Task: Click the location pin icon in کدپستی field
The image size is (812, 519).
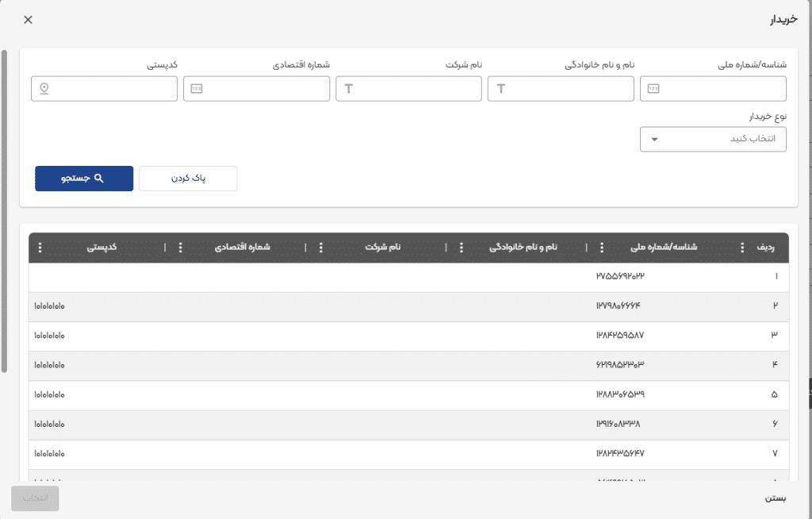Action: coord(44,89)
